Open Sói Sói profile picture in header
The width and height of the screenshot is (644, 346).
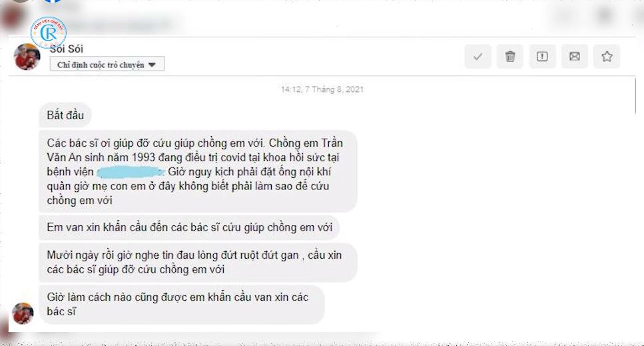tap(27, 57)
